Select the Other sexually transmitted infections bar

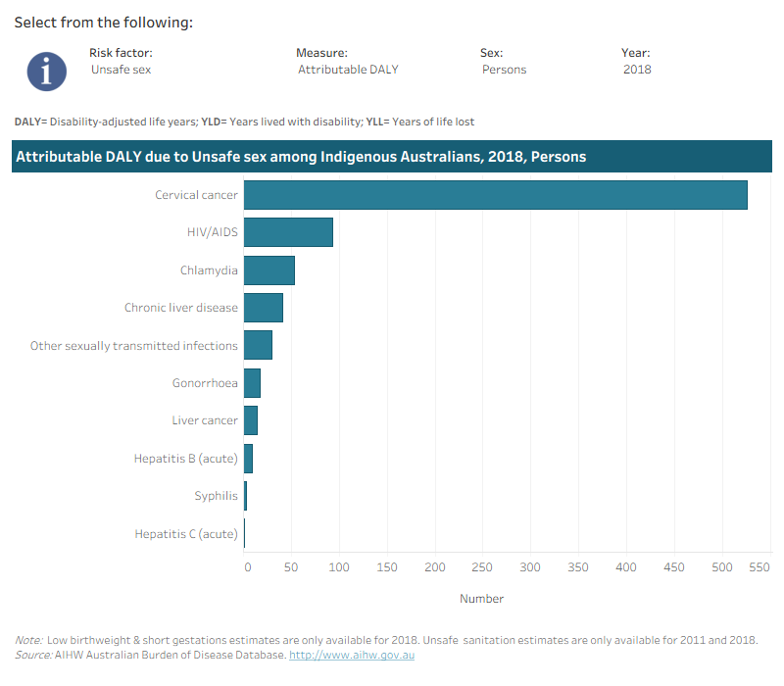point(258,345)
